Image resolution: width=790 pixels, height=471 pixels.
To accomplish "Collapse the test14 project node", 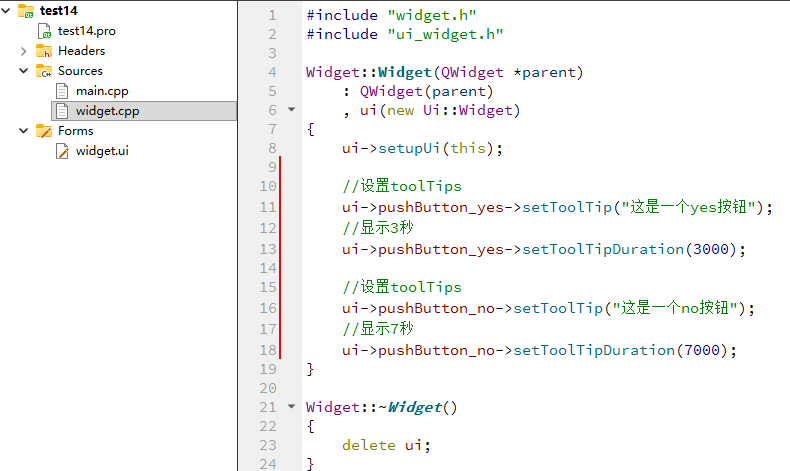I will 6,10.
